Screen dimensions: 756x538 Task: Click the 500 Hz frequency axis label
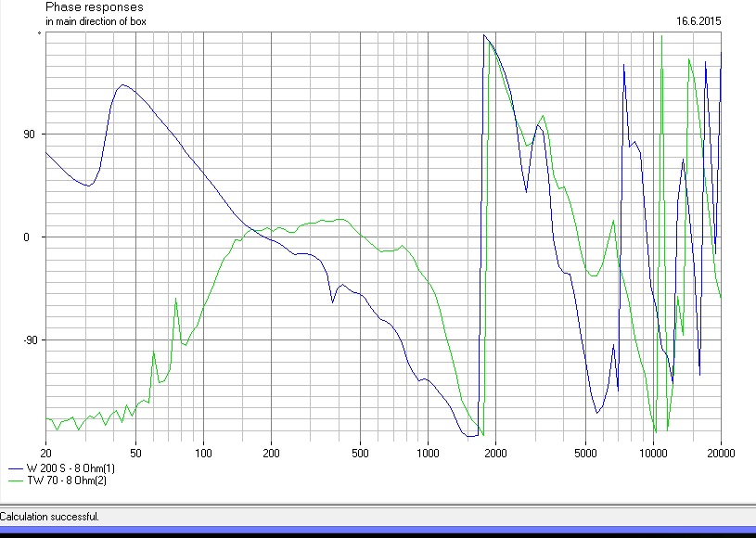click(x=360, y=454)
